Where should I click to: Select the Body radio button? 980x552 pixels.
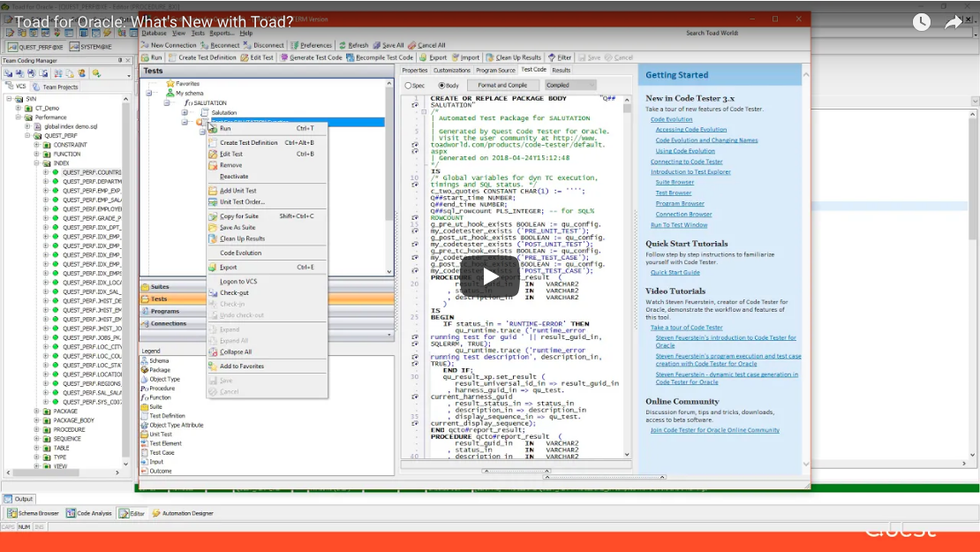(443, 84)
